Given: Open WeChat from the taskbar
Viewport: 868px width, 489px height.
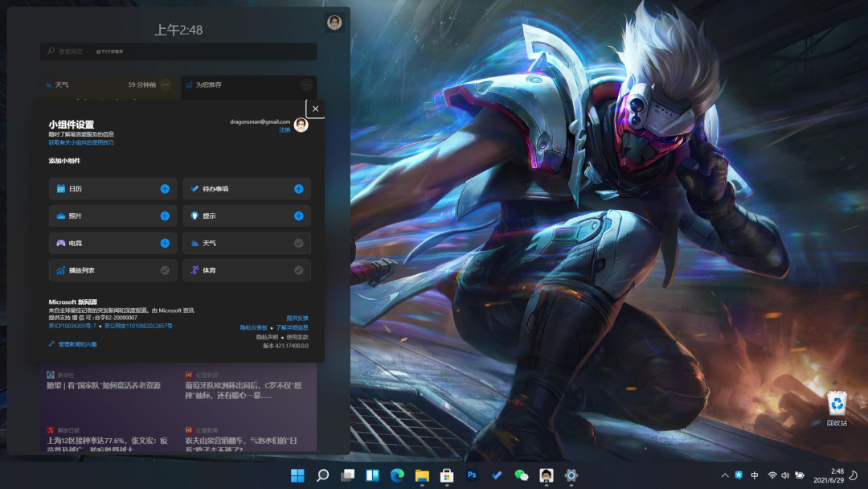Looking at the screenshot, I should (522, 475).
